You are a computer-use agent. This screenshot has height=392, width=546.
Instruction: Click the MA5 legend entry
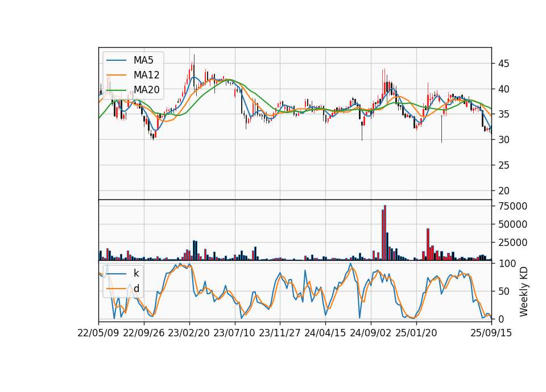click(130, 60)
